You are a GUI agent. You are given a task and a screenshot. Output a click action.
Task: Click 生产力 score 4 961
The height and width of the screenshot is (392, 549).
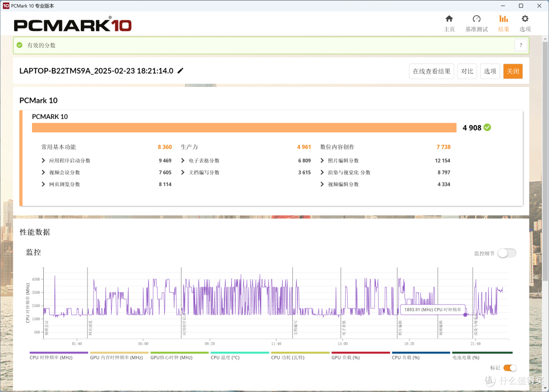pyautogui.click(x=304, y=147)
